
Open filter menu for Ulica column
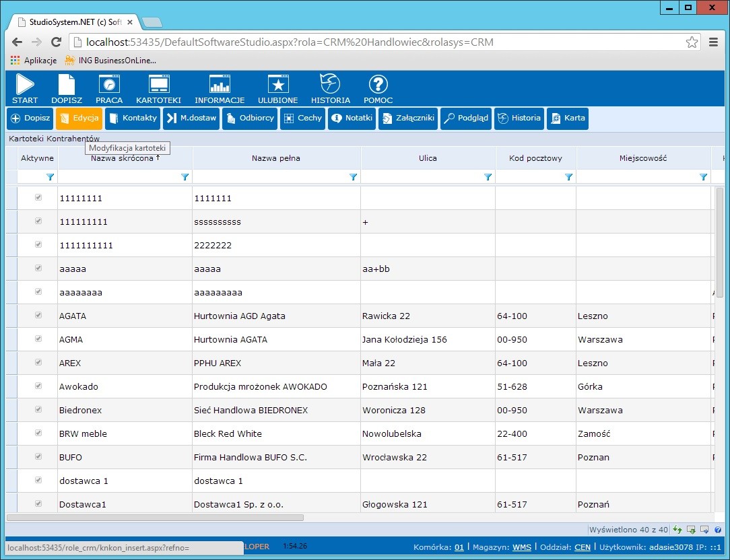pos(488,177)
